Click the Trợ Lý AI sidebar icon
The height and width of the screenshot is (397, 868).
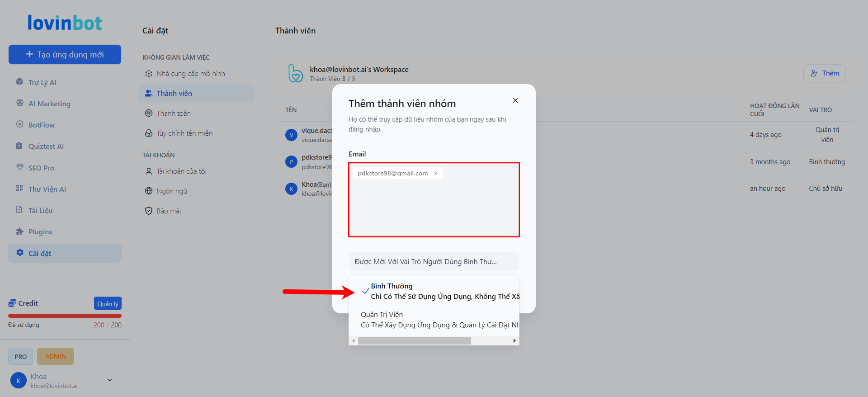click(x=19, y=82)
